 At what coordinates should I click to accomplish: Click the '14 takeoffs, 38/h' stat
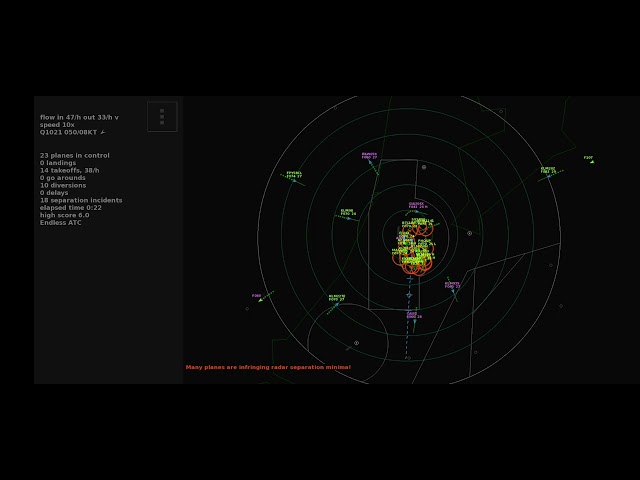[69, 170]
